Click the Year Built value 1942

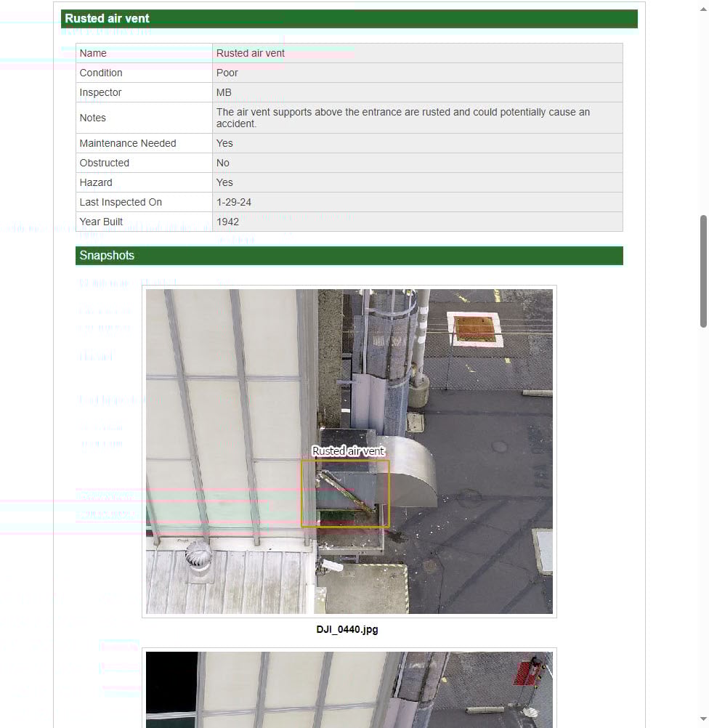227,222
